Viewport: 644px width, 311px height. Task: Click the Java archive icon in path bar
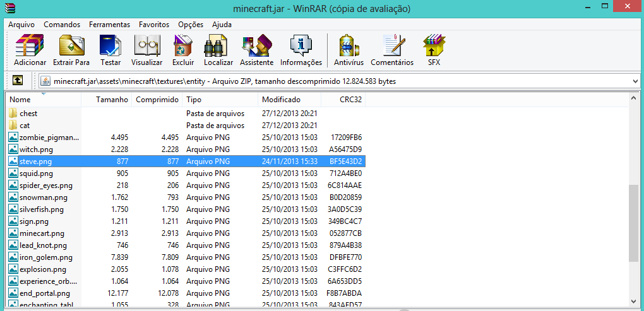(x=46, y=81)
